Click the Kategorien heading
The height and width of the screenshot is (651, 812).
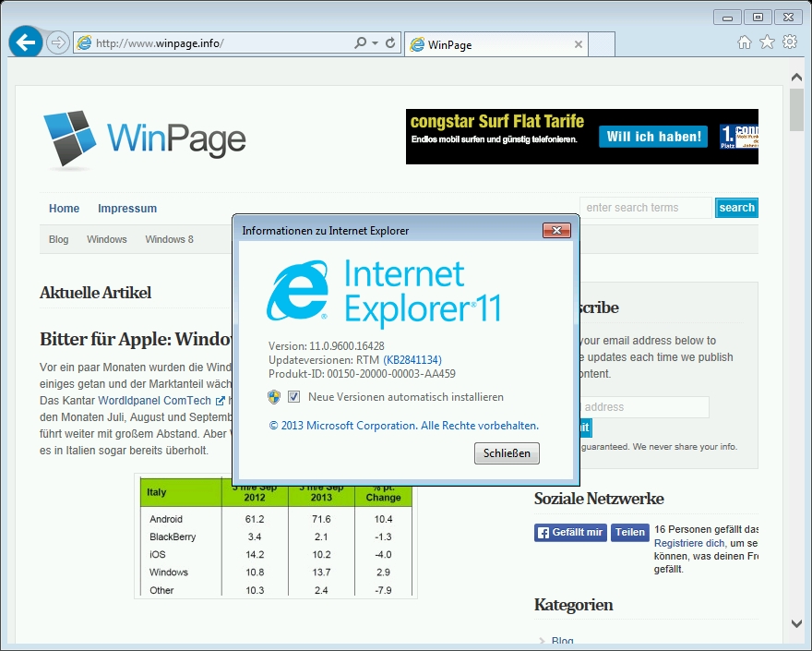[x=573, y=605]
